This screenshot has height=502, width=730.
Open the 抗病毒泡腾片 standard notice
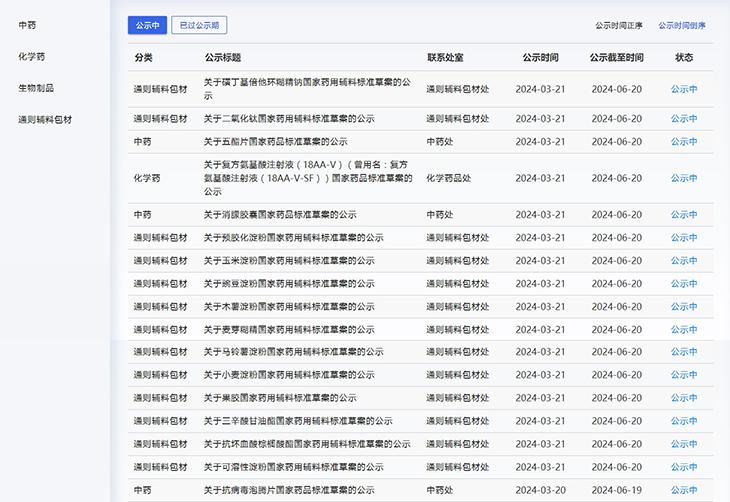(x=289, y=490)
